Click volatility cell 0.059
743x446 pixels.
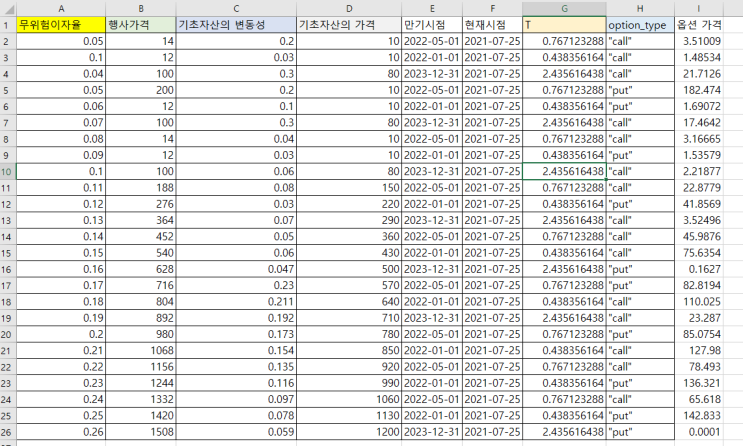point(236,432)
